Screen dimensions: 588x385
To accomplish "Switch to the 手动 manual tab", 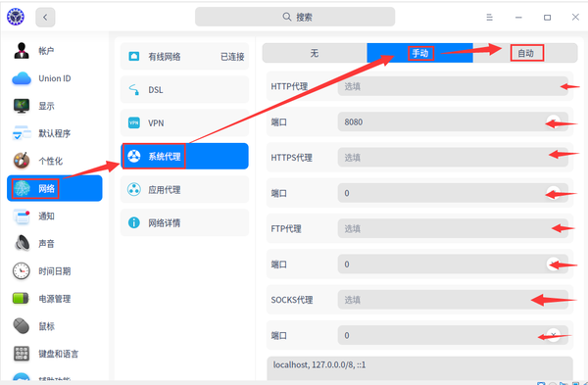I will click(420, 53).
